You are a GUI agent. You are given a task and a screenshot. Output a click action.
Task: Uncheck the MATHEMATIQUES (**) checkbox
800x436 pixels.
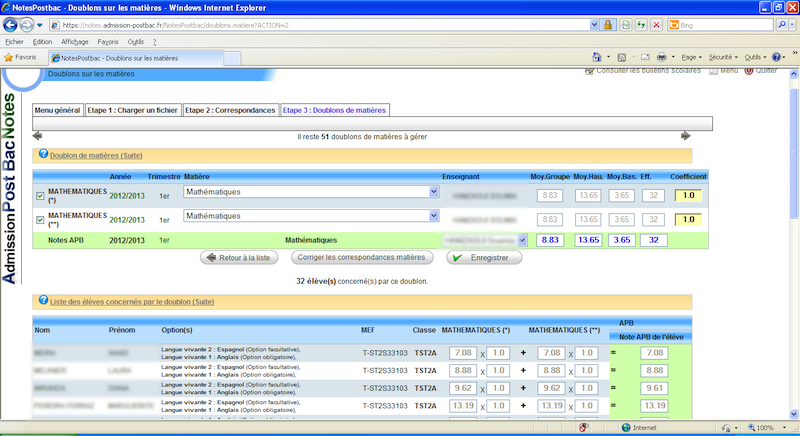(x=40, y=218)
